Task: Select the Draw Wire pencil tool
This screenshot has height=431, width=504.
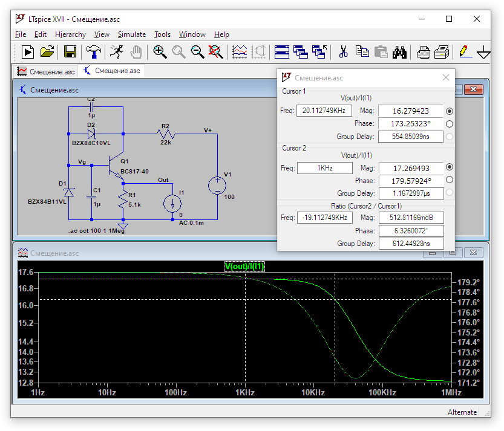Action: click(465, 52)
